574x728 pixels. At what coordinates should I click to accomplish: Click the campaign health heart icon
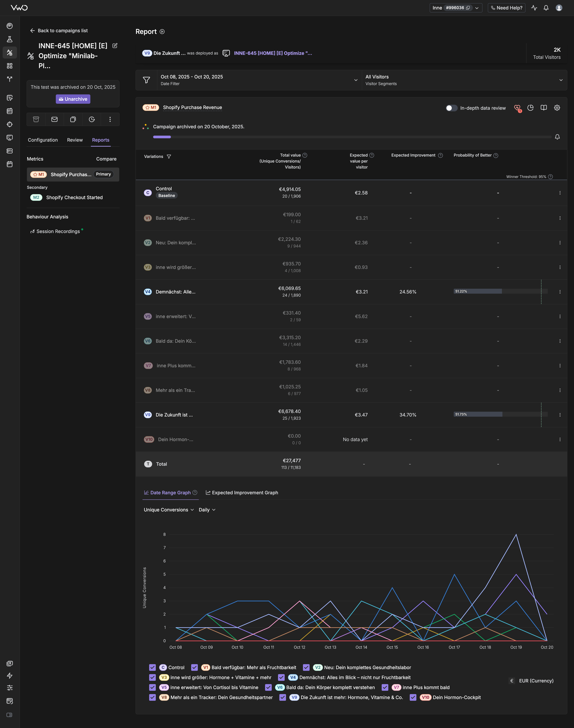click(x=517, y=108)
